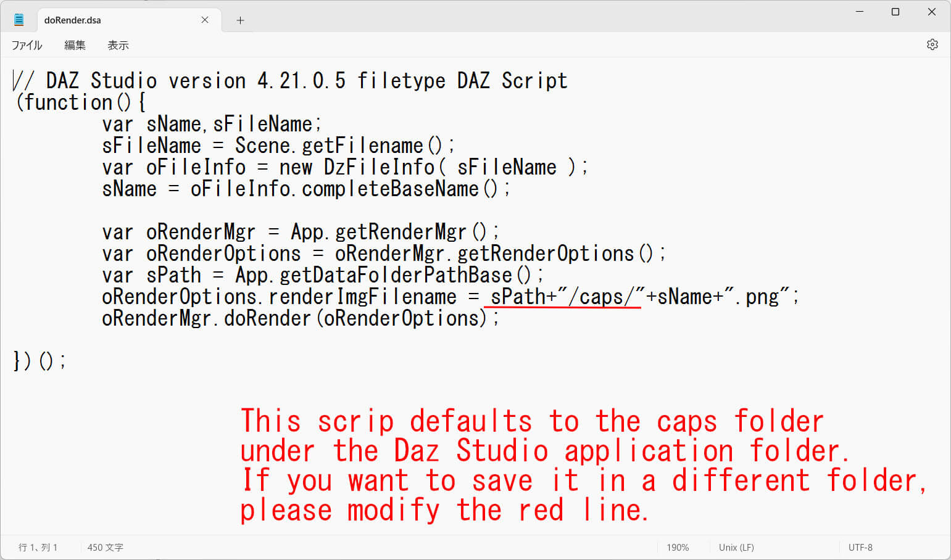Add a new tab with plus button

[x=240, y=20]
